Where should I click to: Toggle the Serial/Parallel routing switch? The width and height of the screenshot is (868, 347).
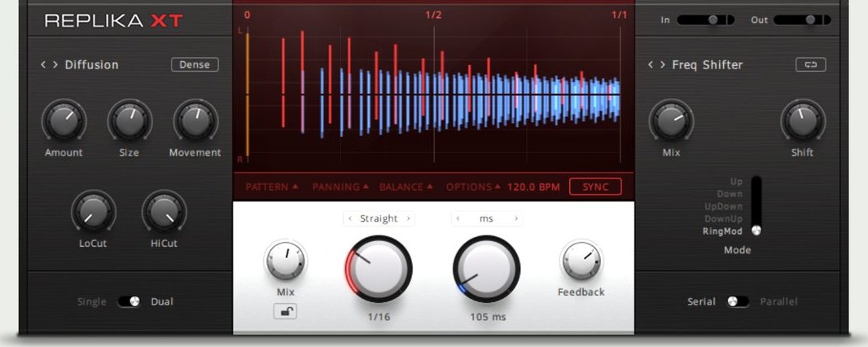[x=738, y=301]
